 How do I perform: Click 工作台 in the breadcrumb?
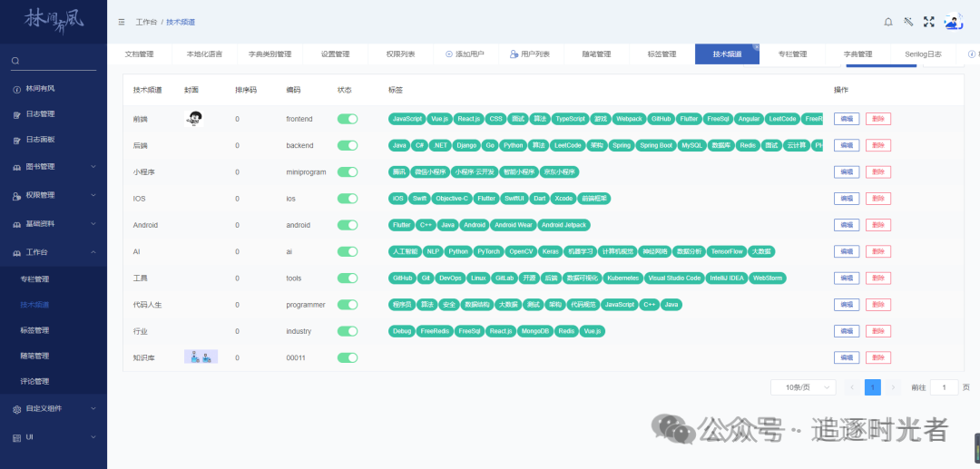pyautogui.click(x=145, y=22)
